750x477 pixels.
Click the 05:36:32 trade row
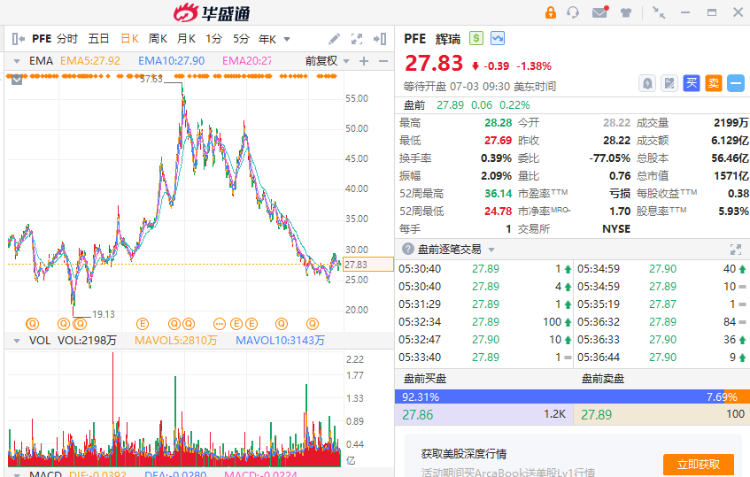662,322
